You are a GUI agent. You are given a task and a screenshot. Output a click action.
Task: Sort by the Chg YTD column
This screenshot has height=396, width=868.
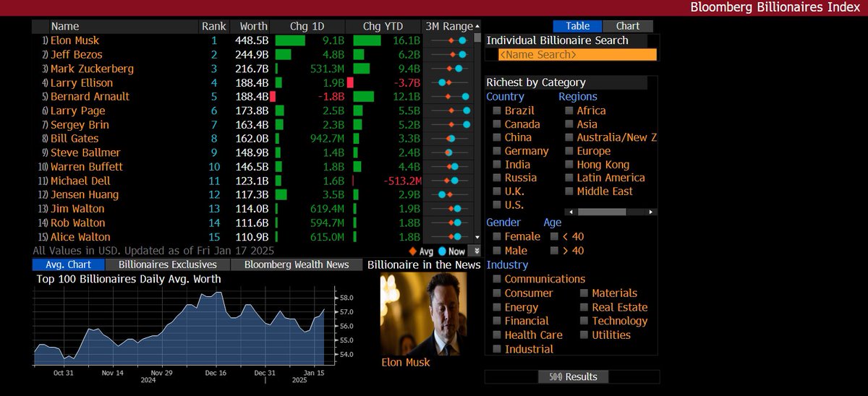383,26
